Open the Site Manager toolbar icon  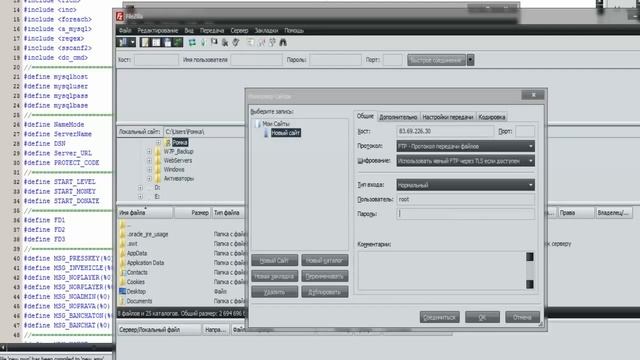pyautogui.click(x=123, y=42)
